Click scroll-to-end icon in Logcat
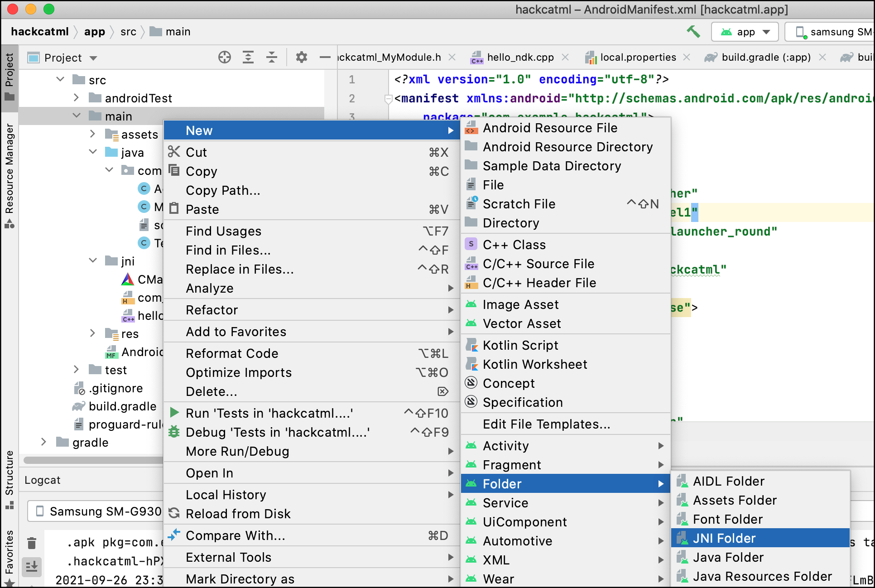Viewport: 875px width, 588px height. click(x=32, y=566)
